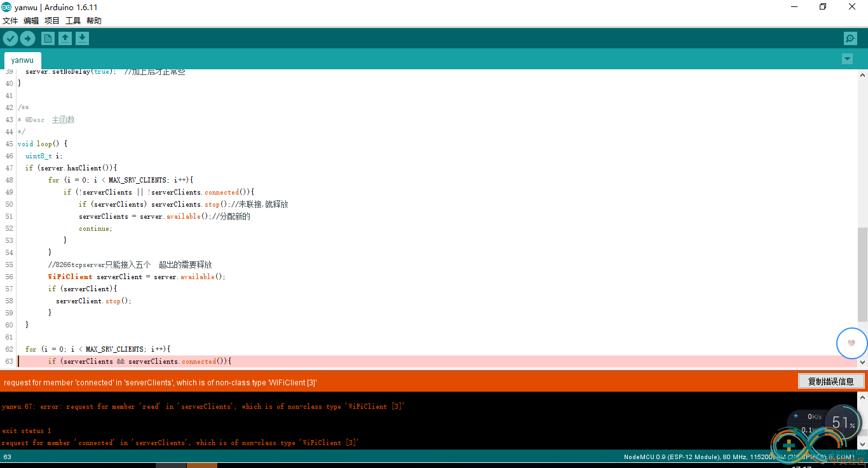Viewport: 868px width, 468px height.
Task: Click the highlighted error line 63
Action: click(437, 361)
